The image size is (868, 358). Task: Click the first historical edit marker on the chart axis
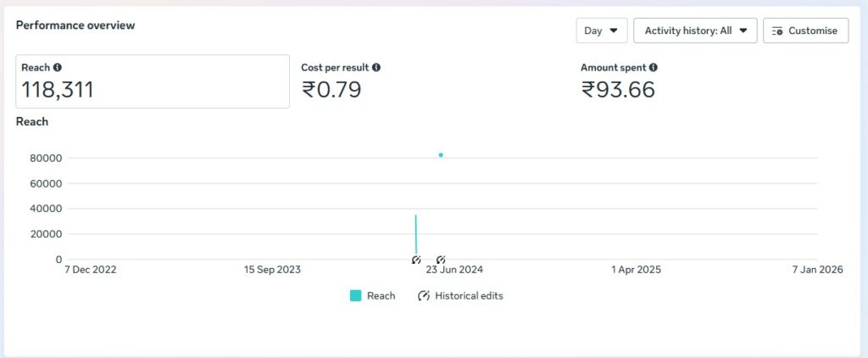416,260
